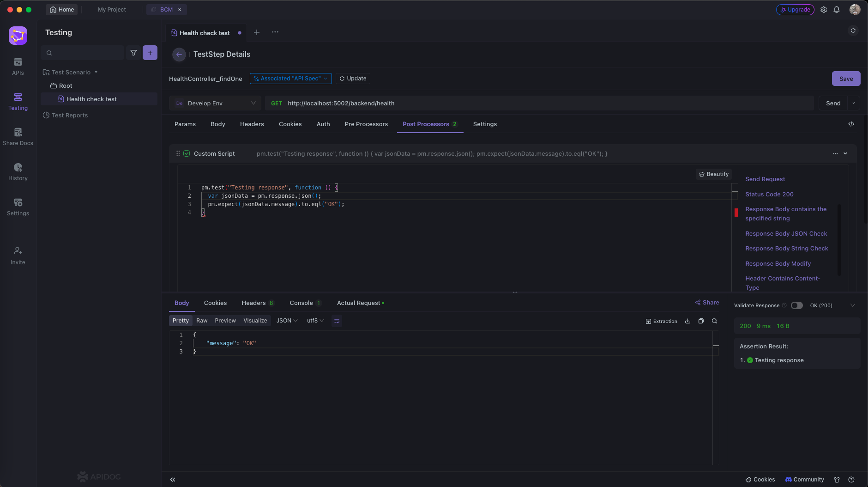
Task: Click the search field in Testing panel
Action: tap(83, 53)
